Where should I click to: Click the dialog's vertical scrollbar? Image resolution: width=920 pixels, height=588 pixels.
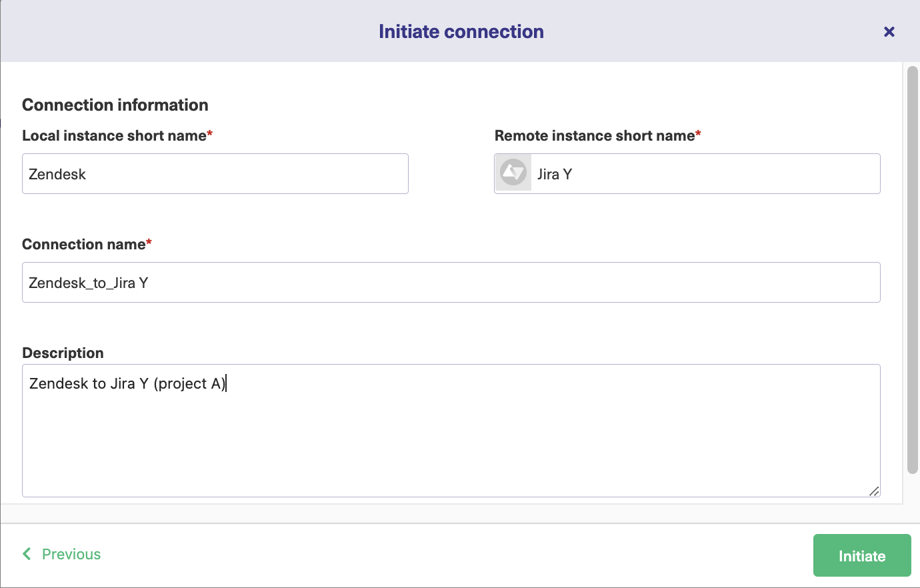pyautogui.click(x=913, y=270)
